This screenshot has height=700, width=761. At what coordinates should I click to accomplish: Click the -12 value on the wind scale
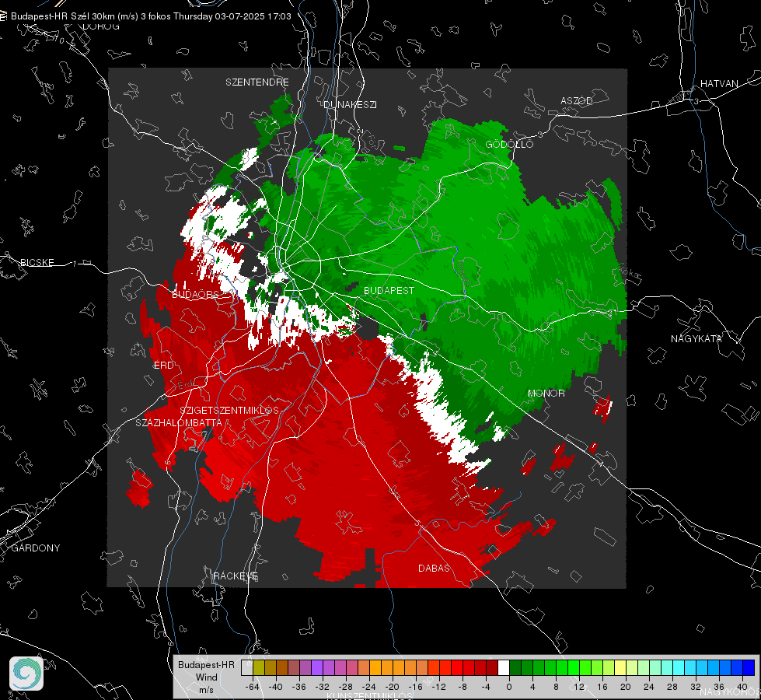(x=438, y=687)
